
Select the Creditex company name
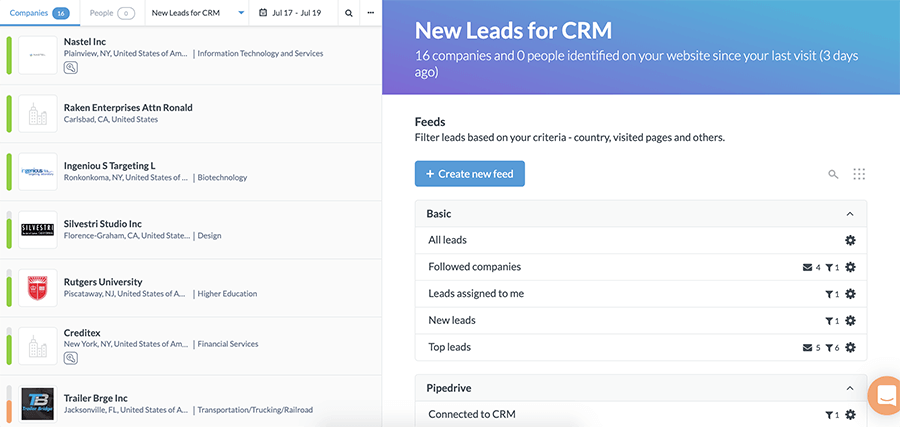pos(82,333)
